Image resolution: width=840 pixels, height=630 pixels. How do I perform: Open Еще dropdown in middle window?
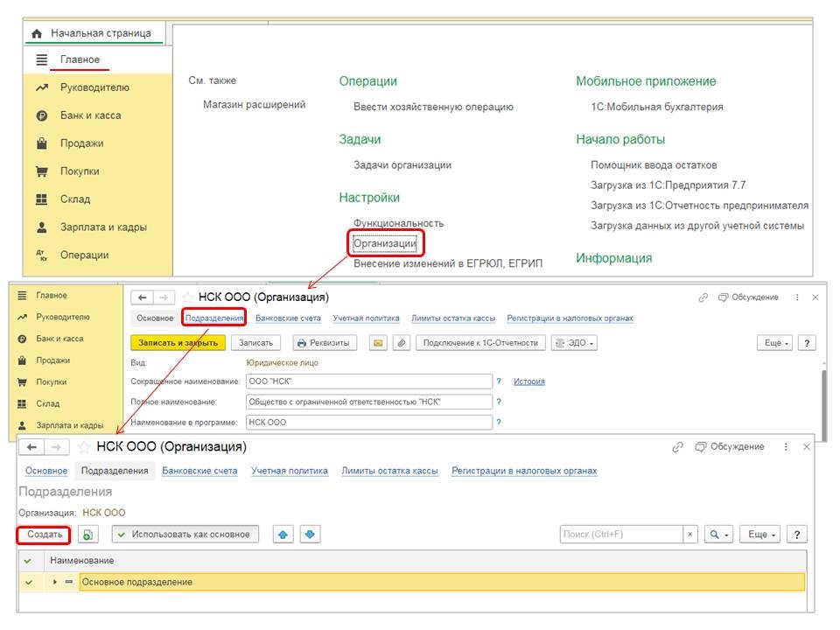click(x=774, y=343)
